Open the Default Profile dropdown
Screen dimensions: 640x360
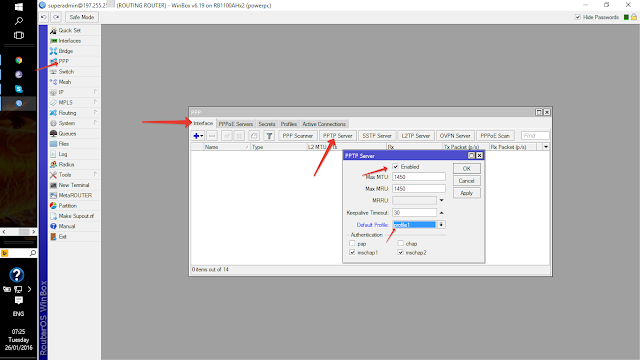(441, 225)
